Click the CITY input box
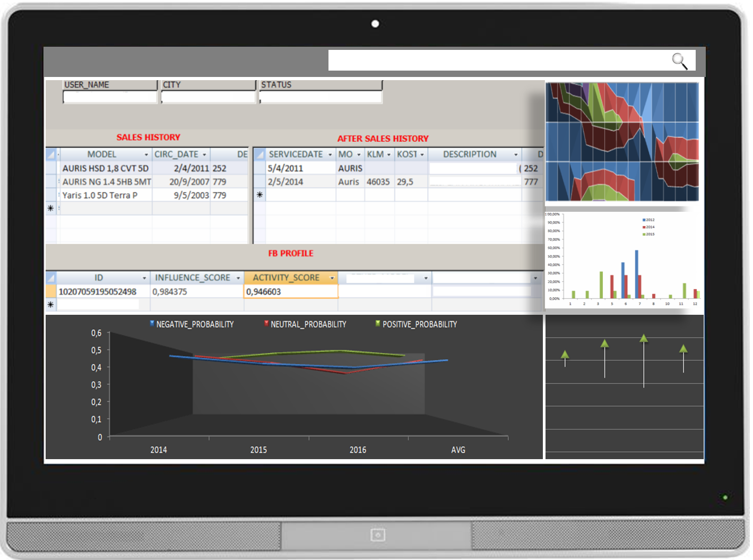The width and height of the screenshot is (753, 560). coord(209,97)
